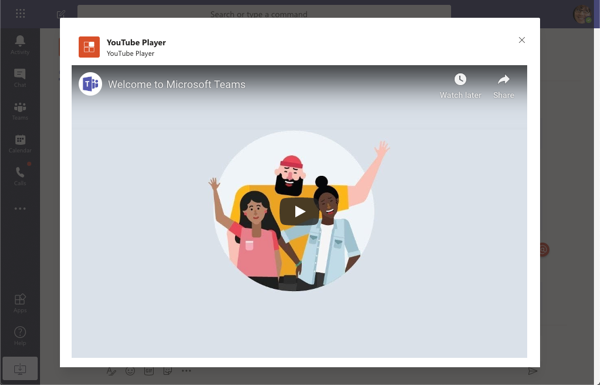The image size is (600, 385).
Task: Open Calendar in the Teams sidebar
Action: click(x=20, y=144)
